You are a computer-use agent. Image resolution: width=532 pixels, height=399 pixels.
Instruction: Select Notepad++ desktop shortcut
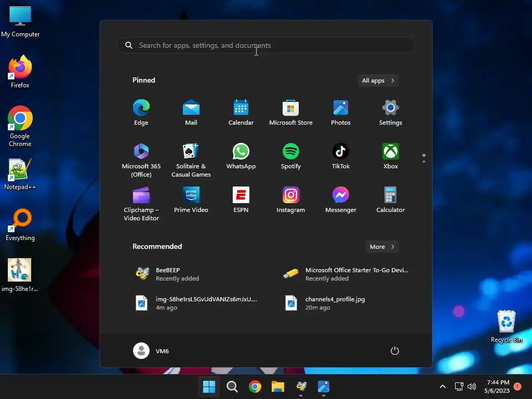coord(20,174)
